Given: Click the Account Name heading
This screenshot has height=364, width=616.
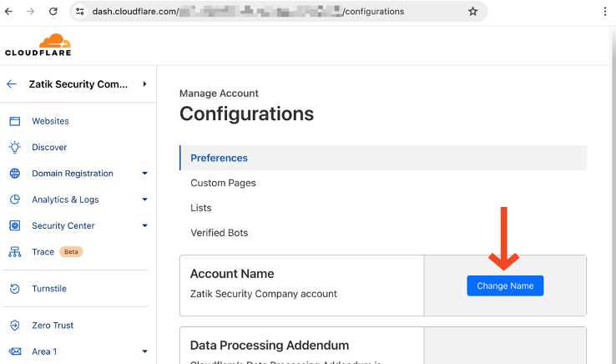Looking at the screenshot, I should pyautogui.click(x=232, y=274).
